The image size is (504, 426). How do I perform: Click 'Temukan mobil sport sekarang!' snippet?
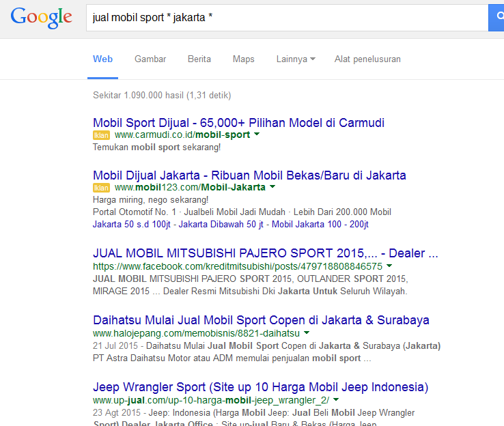(157, 147)
